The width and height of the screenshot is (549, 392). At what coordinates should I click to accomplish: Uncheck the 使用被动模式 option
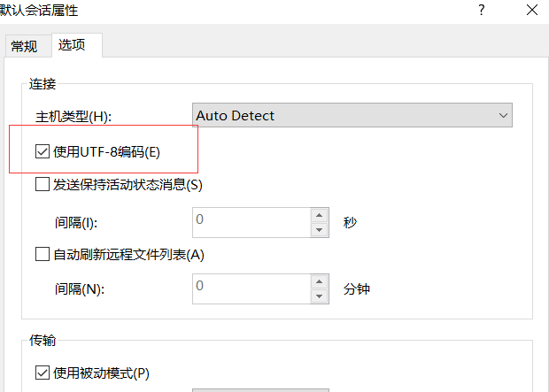[43, 373]
